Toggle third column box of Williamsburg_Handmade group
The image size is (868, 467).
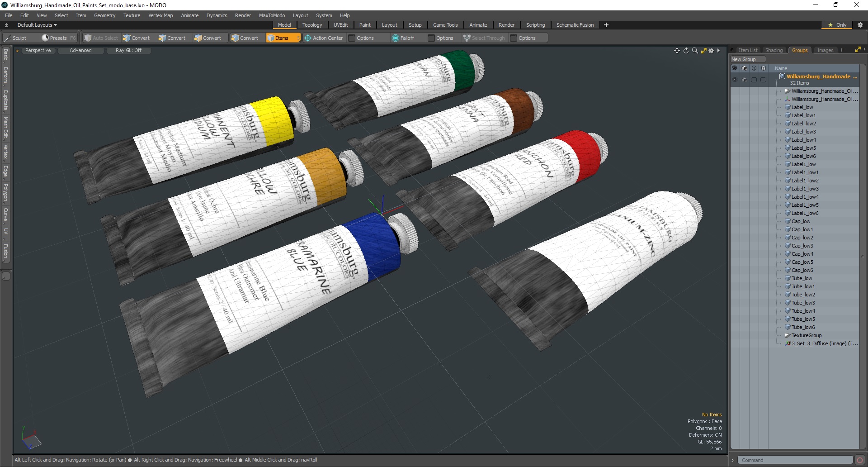[754, 80]
